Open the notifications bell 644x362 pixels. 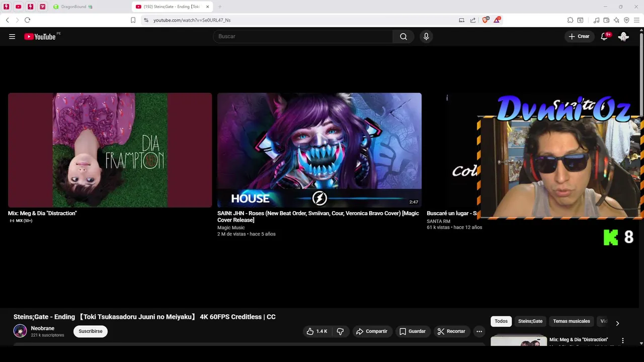click(x=605, y=36)
